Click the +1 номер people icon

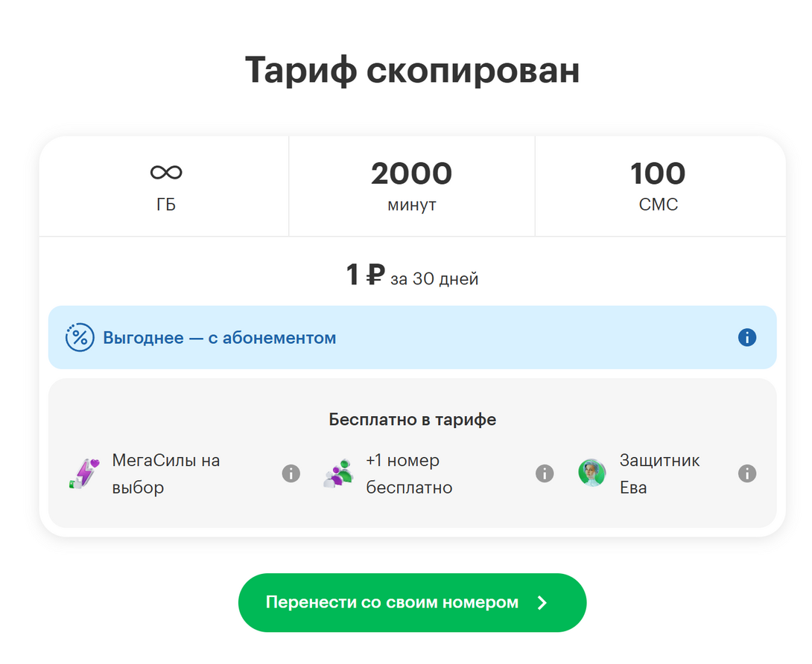point(338,473)
